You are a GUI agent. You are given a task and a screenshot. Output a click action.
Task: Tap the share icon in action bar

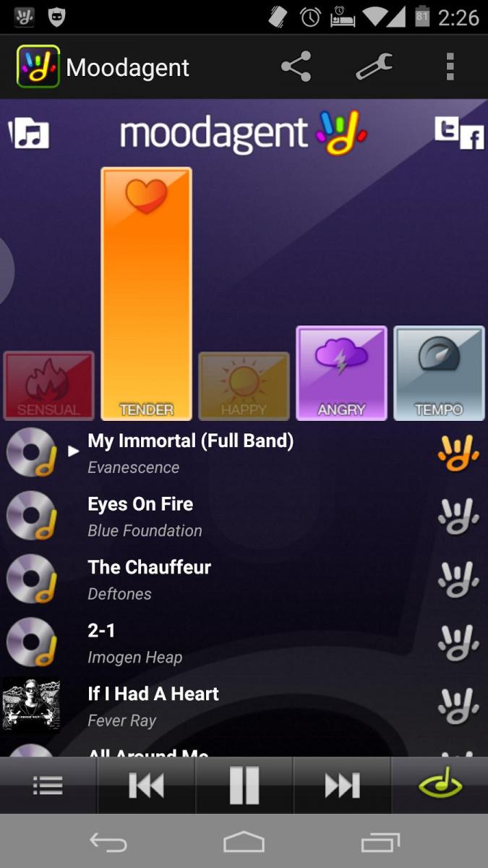[296, 67]
